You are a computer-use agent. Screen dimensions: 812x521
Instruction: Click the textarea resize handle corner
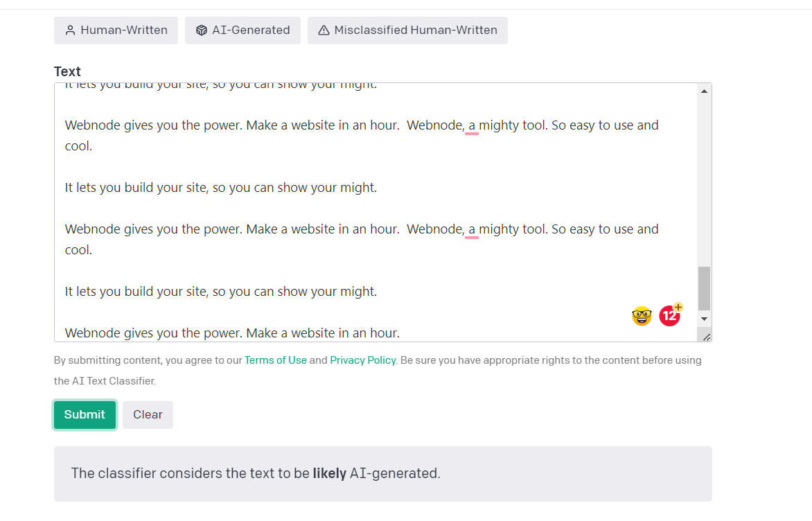[x=707, y=337]
